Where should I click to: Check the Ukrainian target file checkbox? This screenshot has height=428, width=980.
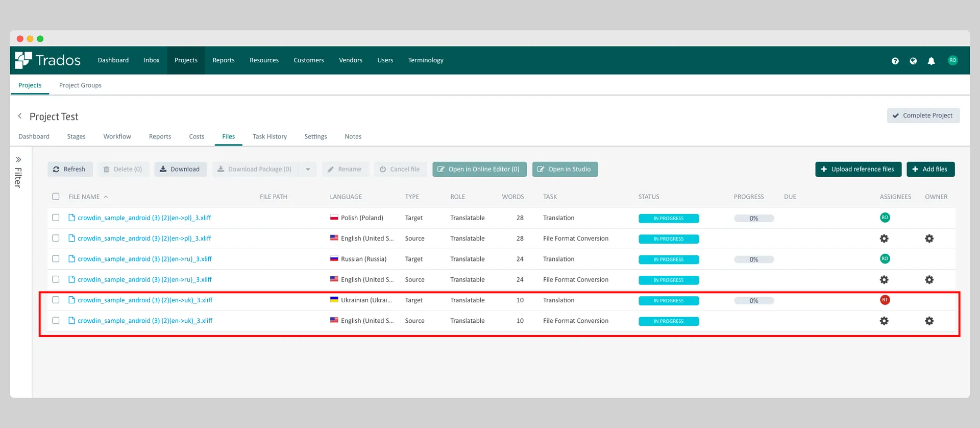pos(56,300)
